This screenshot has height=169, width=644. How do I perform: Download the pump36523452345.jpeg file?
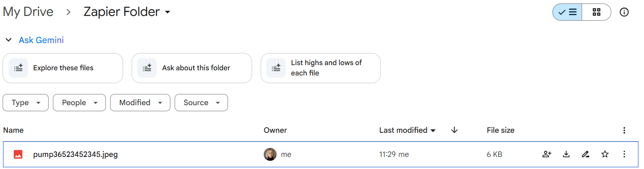click(566, 154)
